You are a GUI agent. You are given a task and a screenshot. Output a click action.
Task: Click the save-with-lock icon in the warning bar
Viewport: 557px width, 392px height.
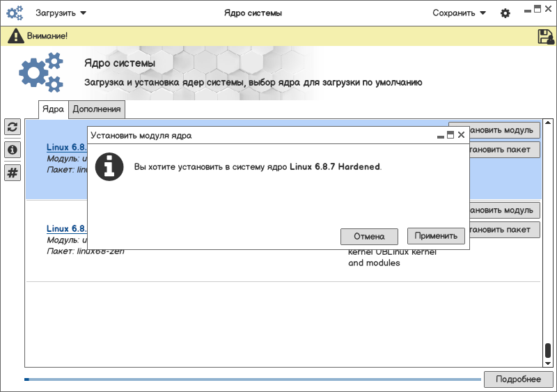(546, 36)
